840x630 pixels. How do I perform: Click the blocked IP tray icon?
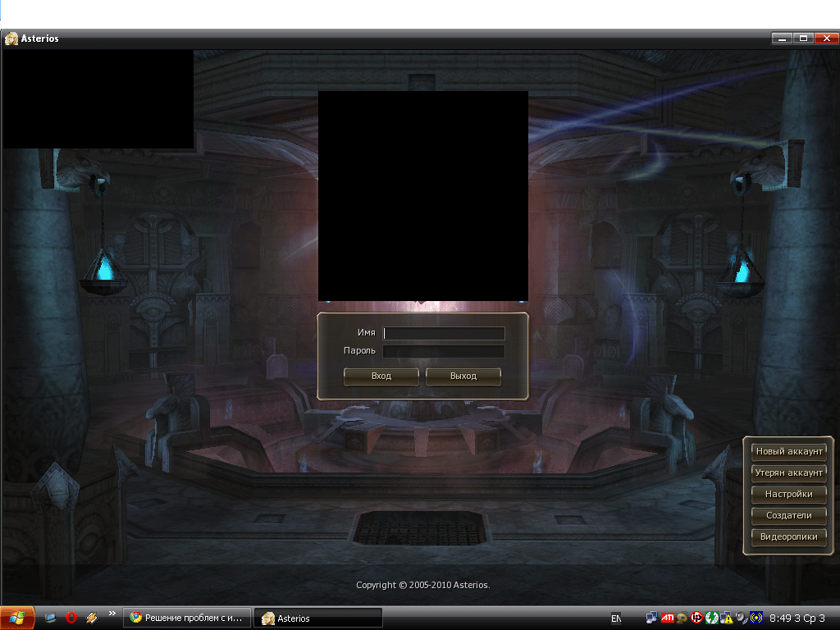pyautogui.click(x=696, y=618)
